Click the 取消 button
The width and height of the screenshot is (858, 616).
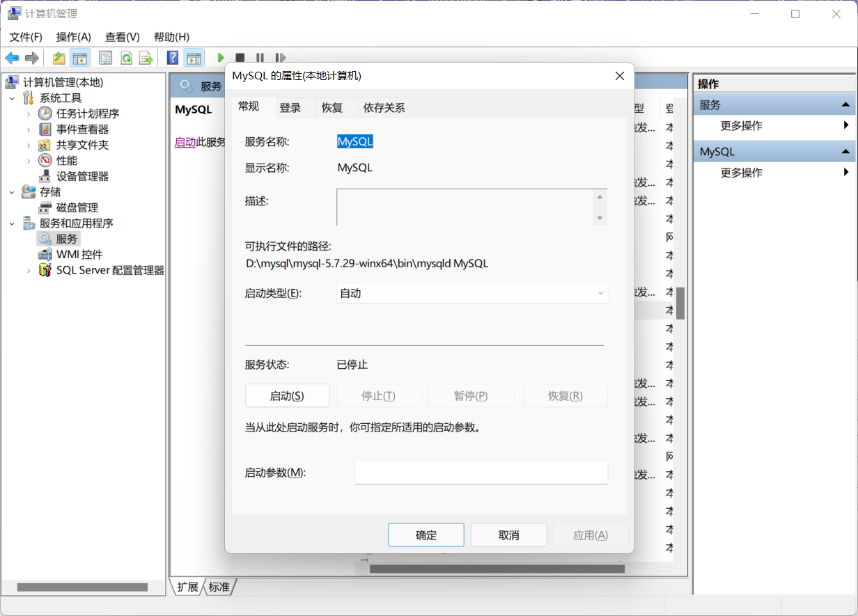tap(509, 535)
